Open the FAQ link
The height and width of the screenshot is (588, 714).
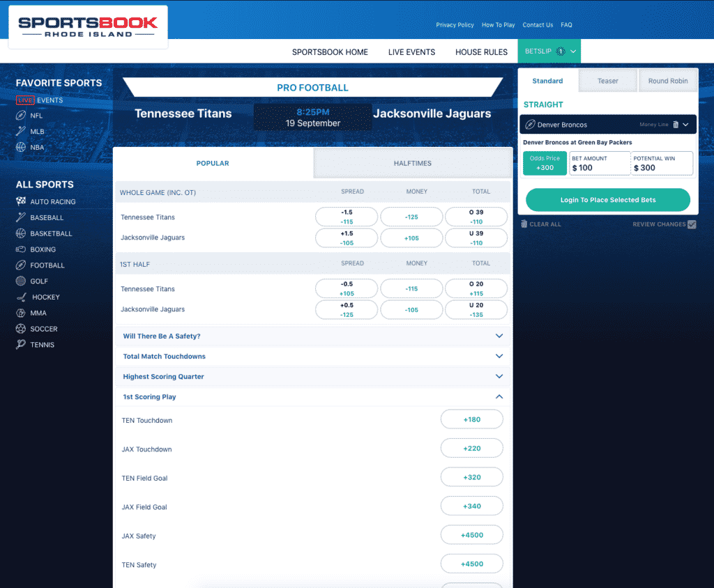point(566,25)
